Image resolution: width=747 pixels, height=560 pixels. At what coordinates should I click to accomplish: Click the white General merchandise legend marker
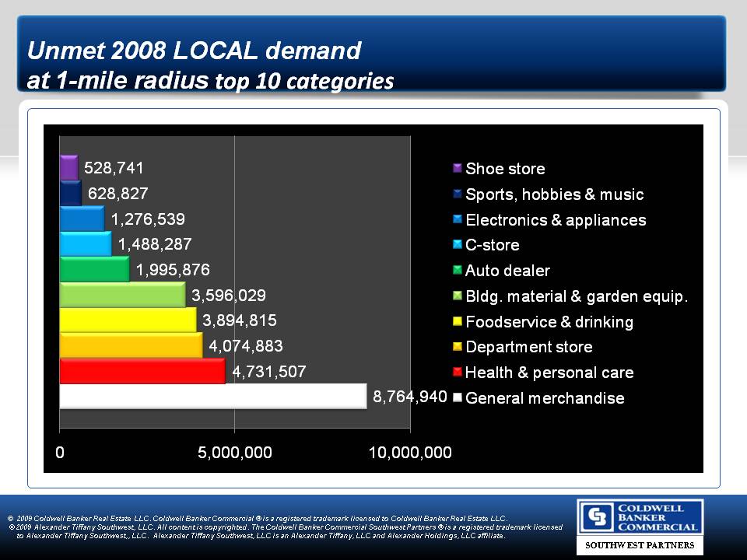click(458, 398)
